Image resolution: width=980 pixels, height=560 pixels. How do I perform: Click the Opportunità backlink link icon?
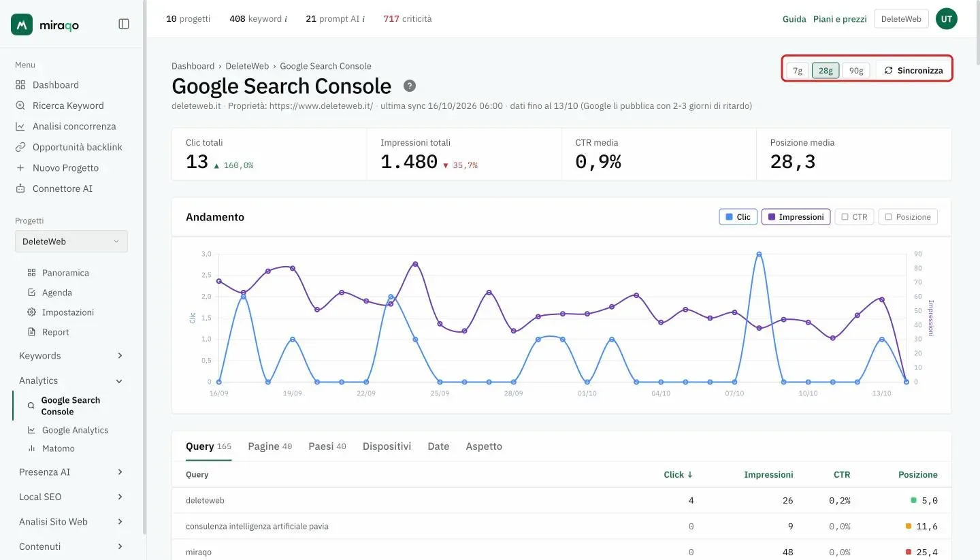[x=20, y=147]
